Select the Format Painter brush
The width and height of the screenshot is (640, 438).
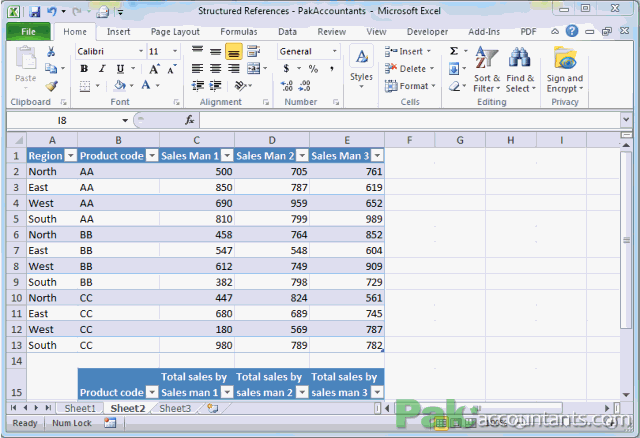[x=51, y=86]
